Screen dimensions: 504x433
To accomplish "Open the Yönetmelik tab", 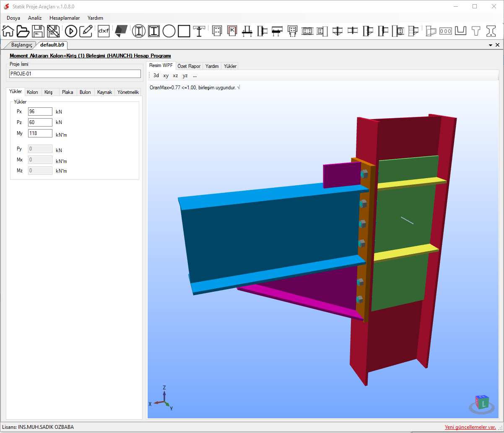I will pos(128,92).
